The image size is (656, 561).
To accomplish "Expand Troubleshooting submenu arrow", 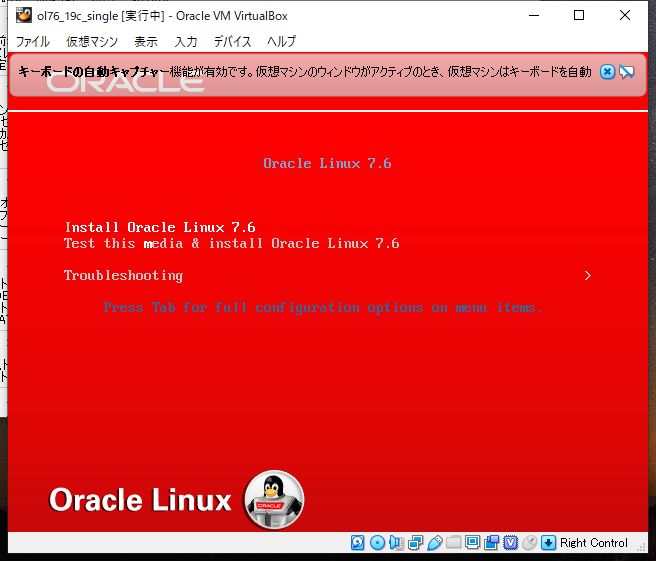I will 587,275.
